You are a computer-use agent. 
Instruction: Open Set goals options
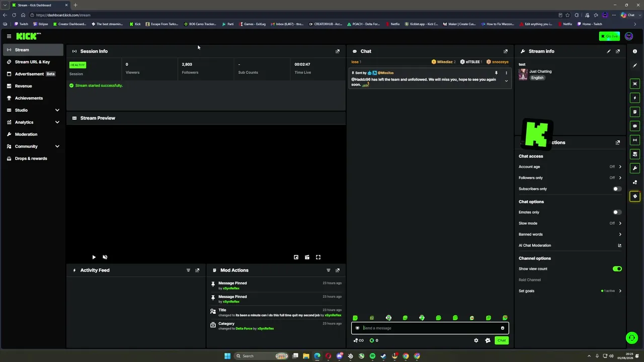570,291
